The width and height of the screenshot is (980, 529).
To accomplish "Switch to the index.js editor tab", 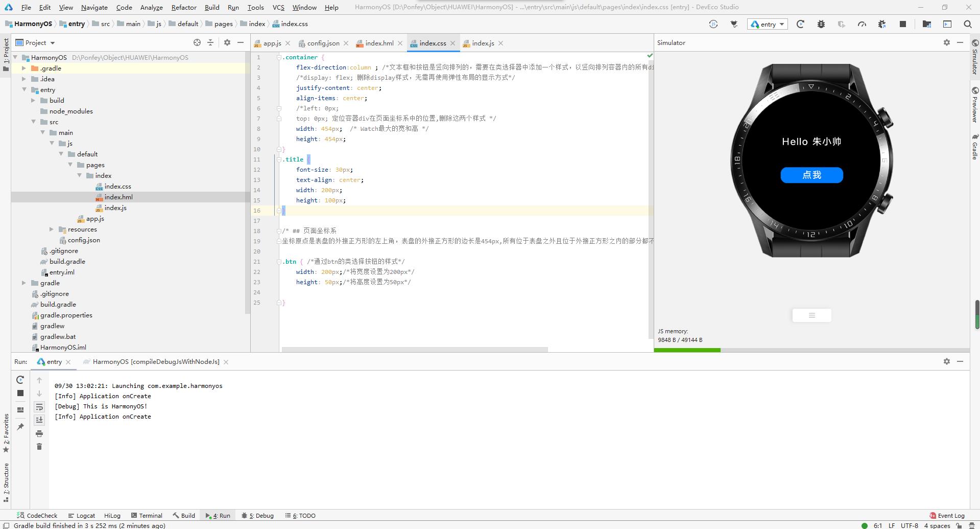I will pos(483,43).
